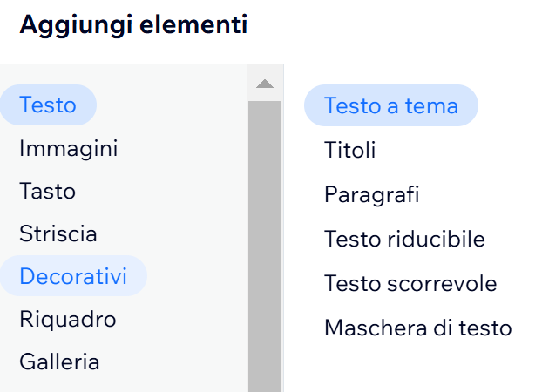Click the category list scrollbar thumb
Viewport: 542px width, 392px height.
coord(265,244)
